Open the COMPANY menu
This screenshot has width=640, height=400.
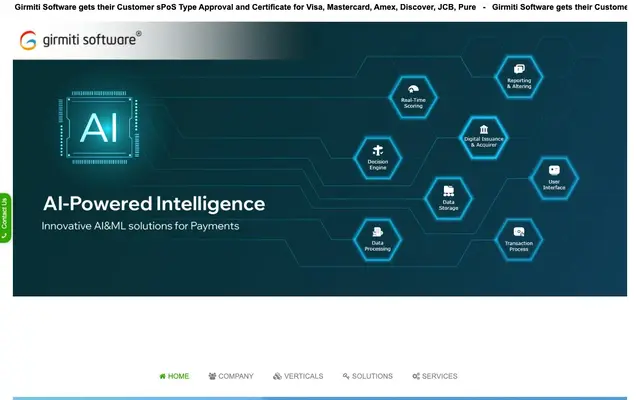coord(231,376)
